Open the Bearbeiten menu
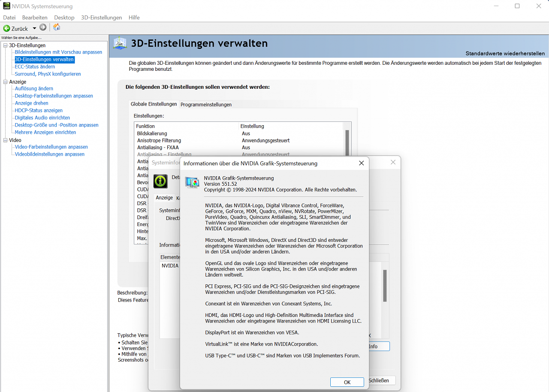The image size is (549, 392). tap(35, 18)
